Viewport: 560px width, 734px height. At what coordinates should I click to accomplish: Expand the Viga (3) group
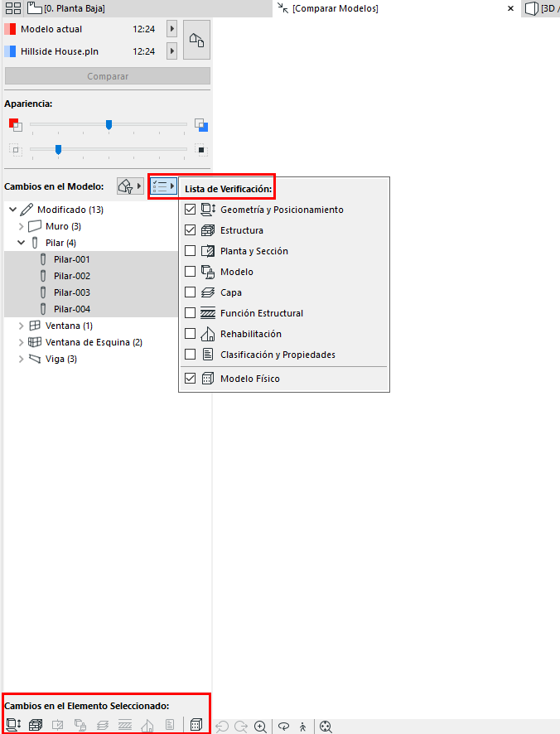click(21, 359)
